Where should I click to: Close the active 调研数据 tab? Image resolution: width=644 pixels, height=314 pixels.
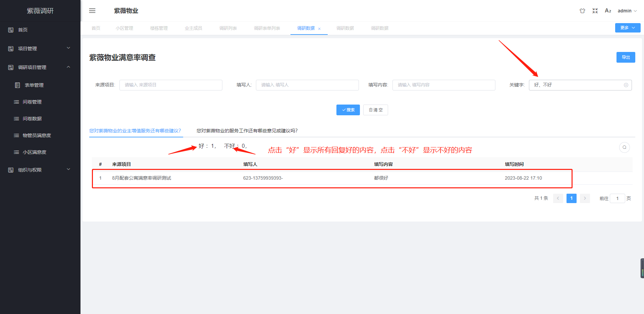pos(319,29)
